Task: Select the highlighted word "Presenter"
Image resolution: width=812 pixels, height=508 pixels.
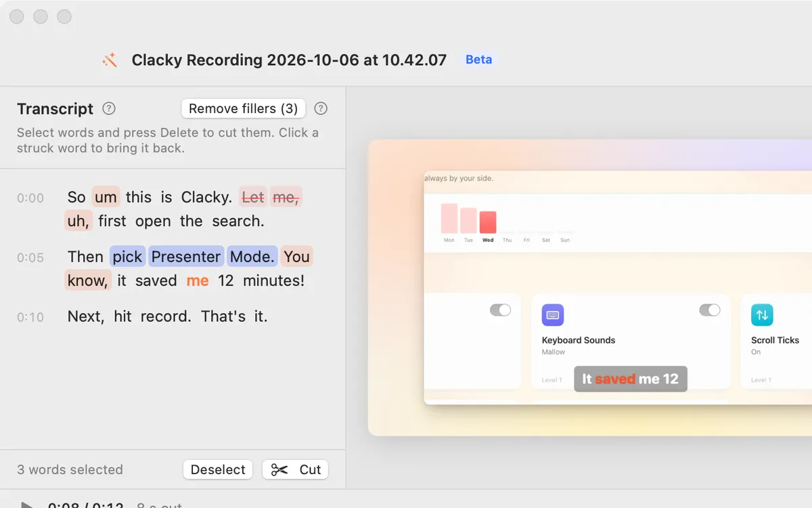Action: pyautogui.click(x=186, y=257)
